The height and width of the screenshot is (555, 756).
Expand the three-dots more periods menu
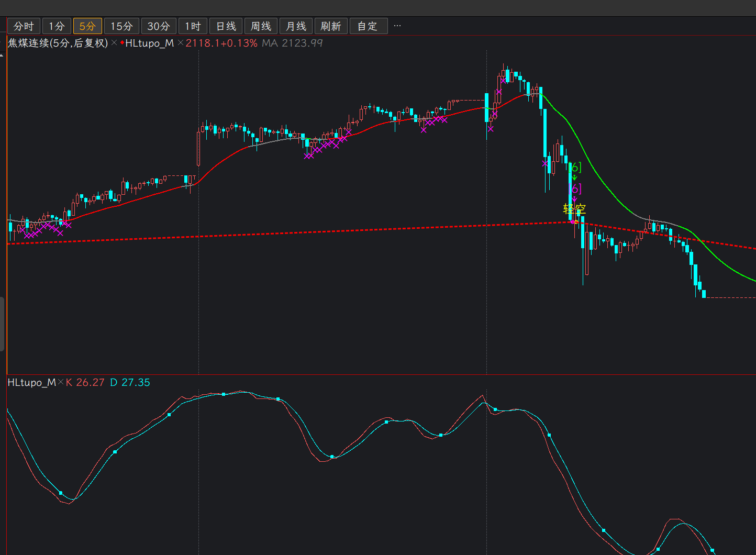pos(397,26)
